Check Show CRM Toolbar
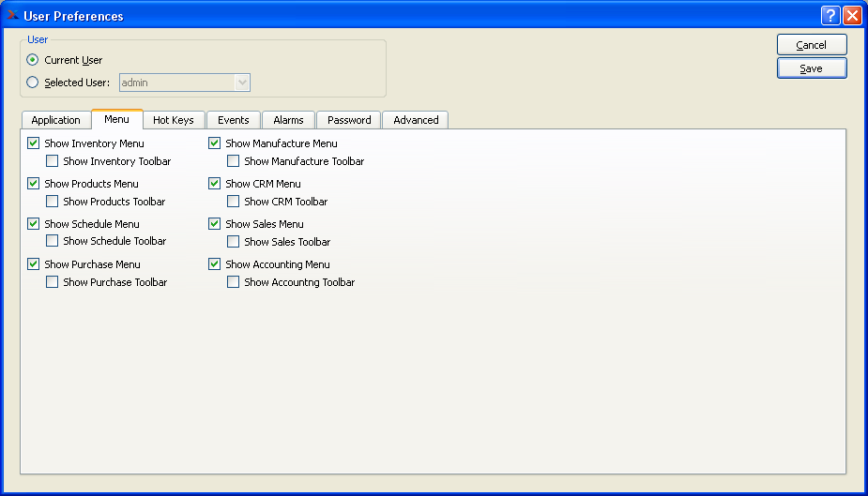The width and height of the screenshot is (868, 496). point(233,202)
